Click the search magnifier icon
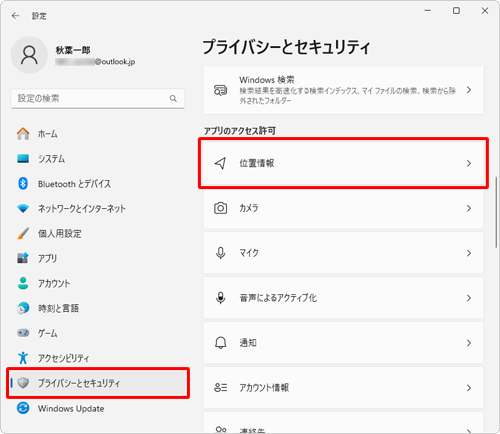 coord(173,98)
